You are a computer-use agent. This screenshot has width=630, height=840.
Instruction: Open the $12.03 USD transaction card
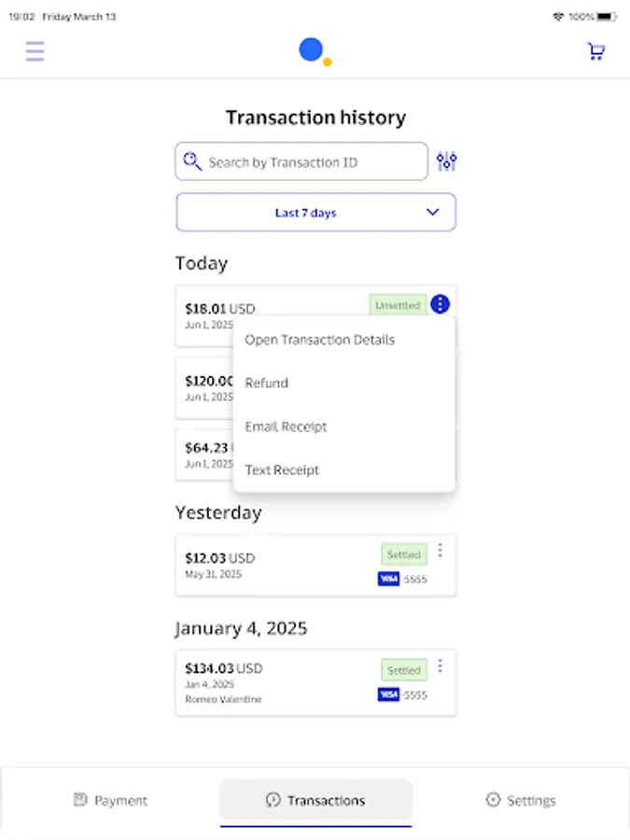(x=315, y=566)
